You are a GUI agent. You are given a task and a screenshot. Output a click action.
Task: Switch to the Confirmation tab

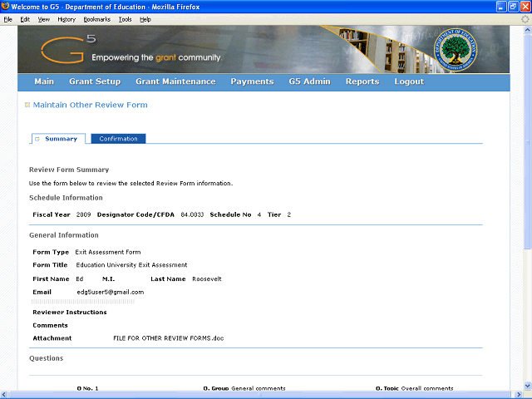(118, 139)
